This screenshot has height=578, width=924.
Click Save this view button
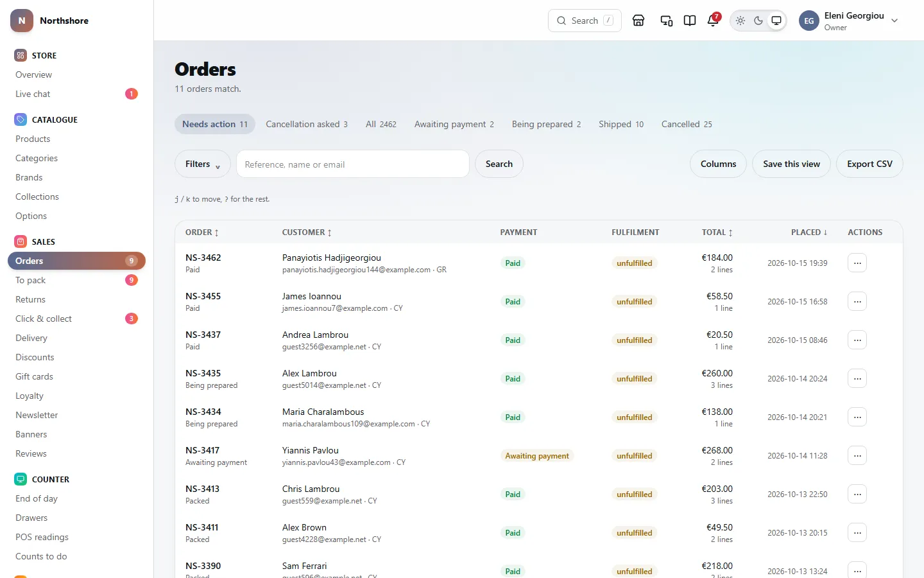(791, 164)
